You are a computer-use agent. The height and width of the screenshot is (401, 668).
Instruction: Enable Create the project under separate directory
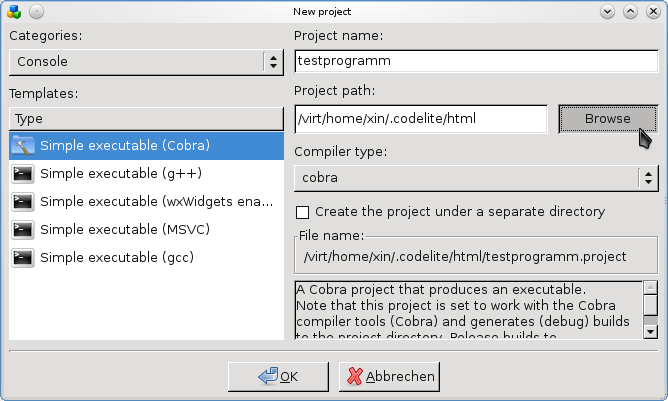point(303,212)
